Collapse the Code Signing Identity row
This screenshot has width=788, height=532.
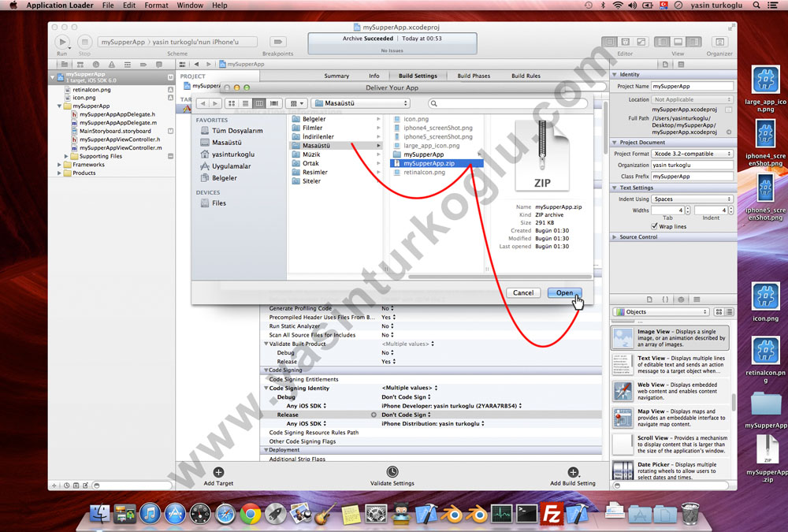[x=266, y=389]
